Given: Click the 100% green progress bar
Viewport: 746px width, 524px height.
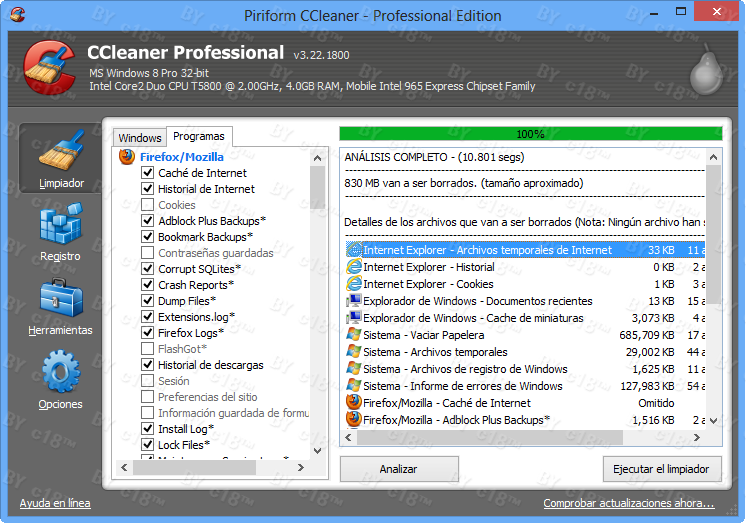Looking at the screenshot, I should [531, 134].
